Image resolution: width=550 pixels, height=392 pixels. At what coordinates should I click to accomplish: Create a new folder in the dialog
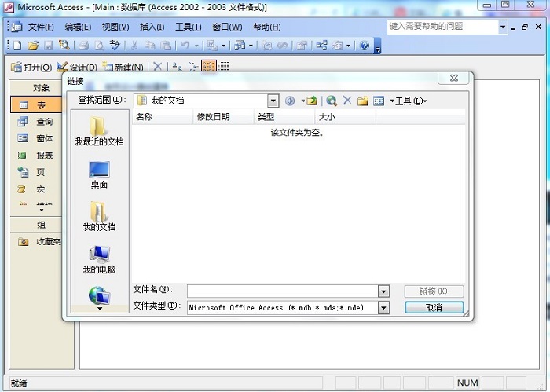coord(363,101)
